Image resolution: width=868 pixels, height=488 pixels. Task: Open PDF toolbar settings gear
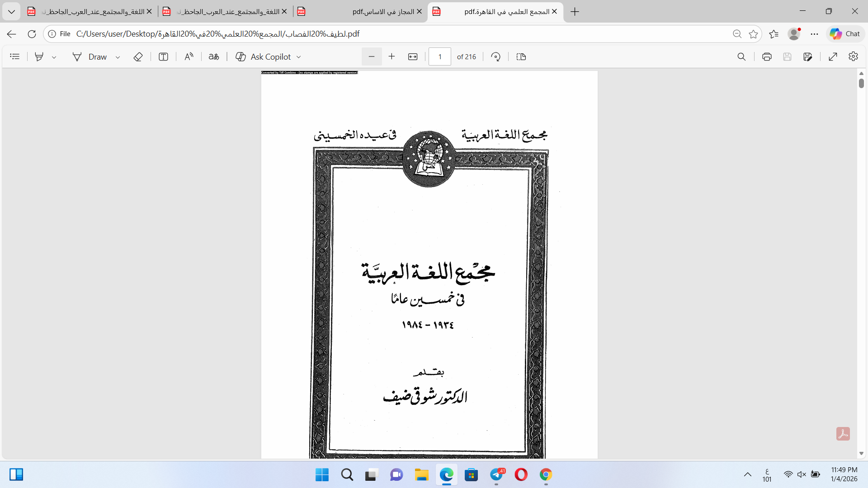853,56
